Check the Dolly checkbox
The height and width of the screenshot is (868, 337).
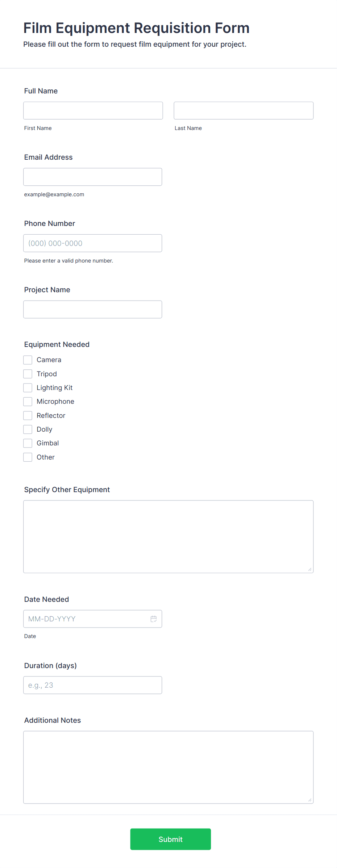pos(28,429)
